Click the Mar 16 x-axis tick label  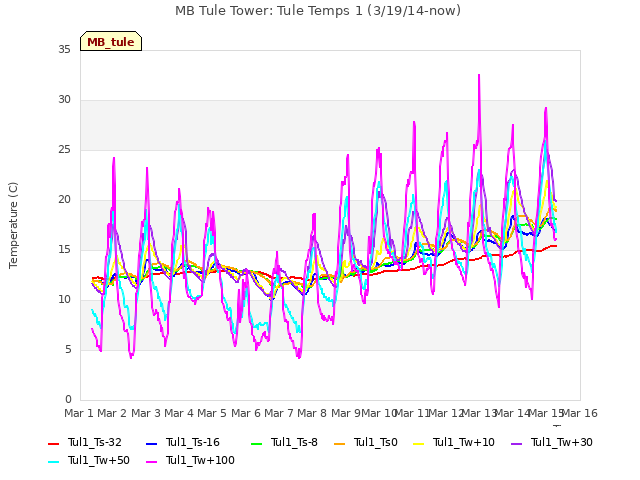pos(580,413)
